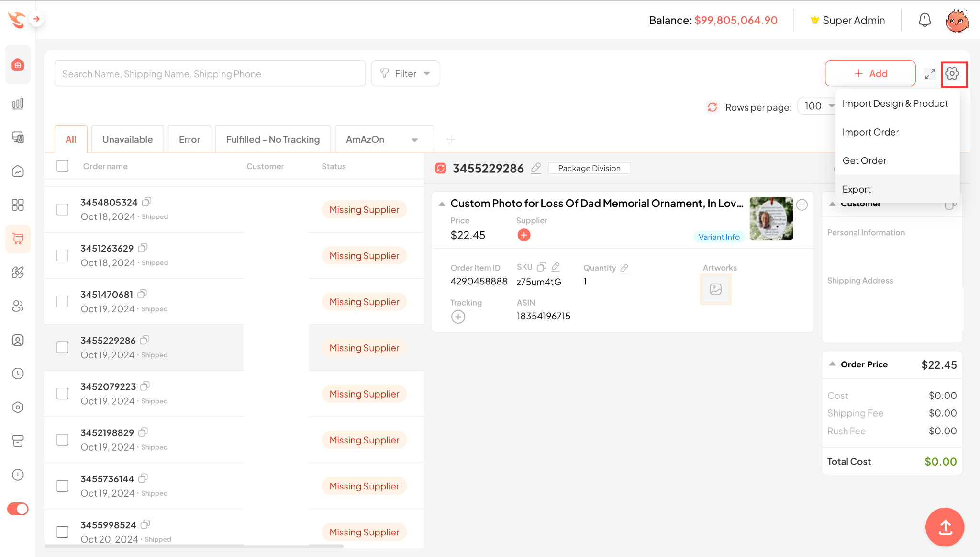Collapse the Order Price section
Viewport: 980px width, 557px height.
(x=833, y=364)
